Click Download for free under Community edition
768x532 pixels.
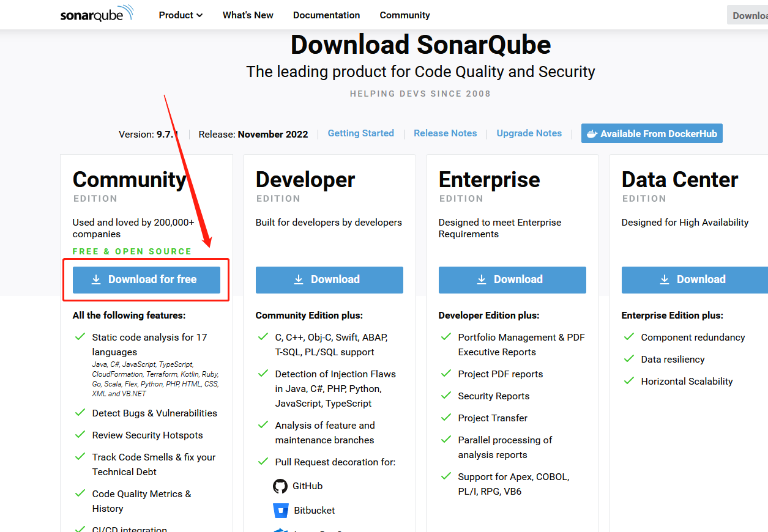146,279
